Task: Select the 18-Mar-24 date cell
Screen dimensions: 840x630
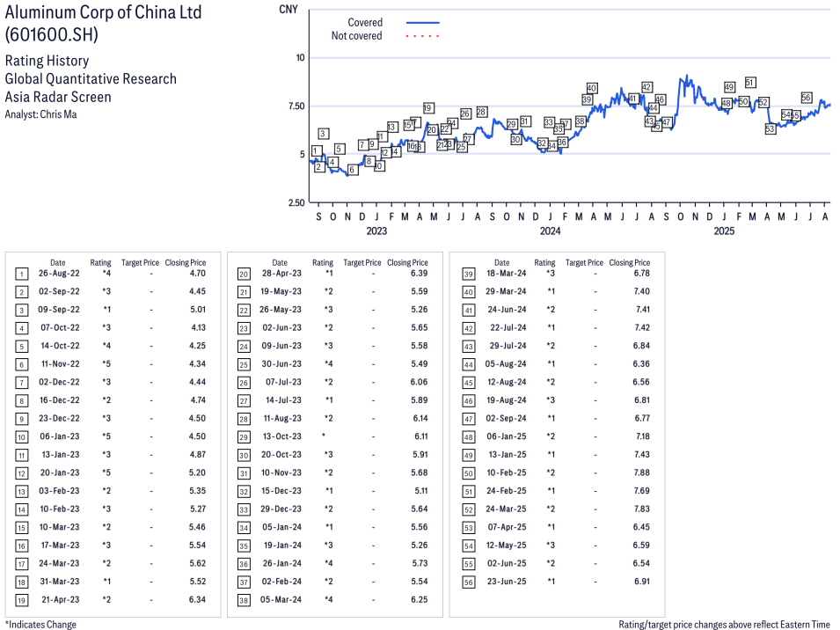Action: tap(507, 274)
